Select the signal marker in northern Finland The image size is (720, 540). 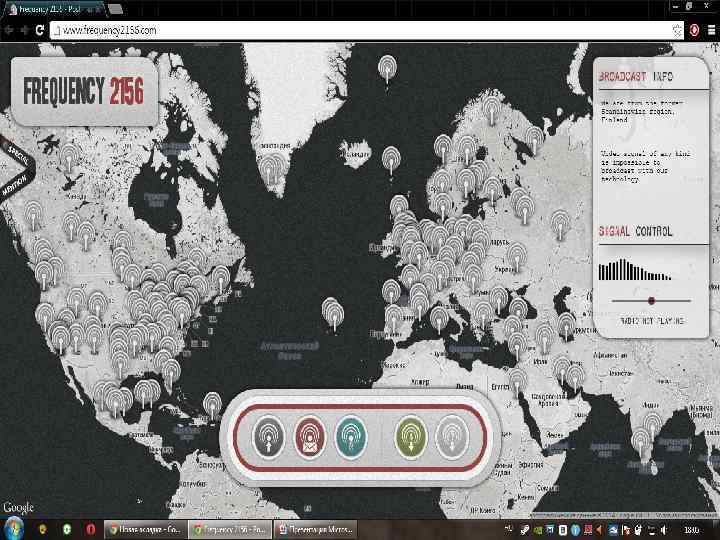492,110
